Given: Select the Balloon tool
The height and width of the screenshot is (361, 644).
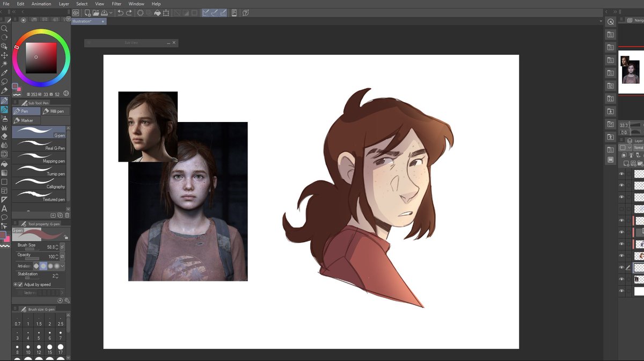Looking at the screenshot, I should [4, 218].
